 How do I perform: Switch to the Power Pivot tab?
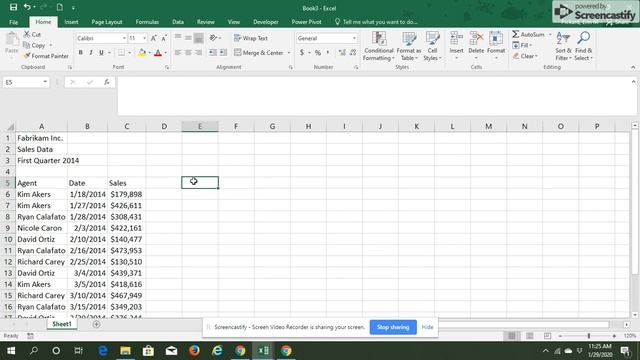click(x=306, y=22)
